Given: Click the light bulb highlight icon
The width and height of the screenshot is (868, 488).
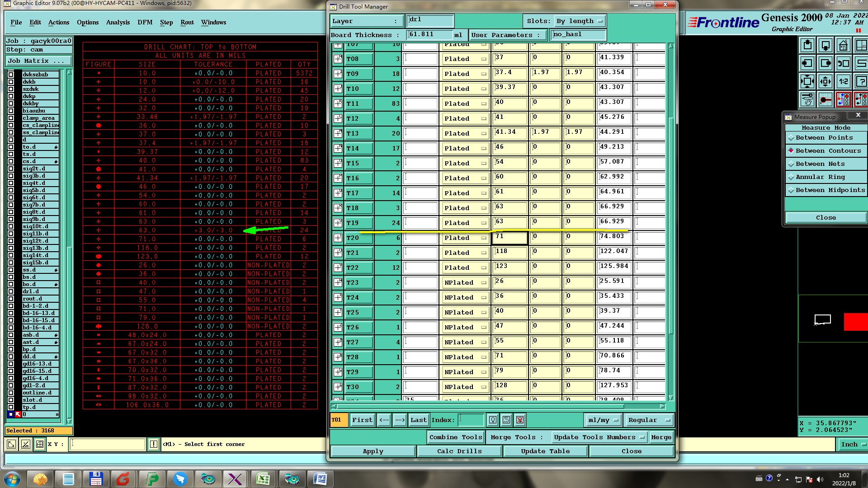Looking at the screenshot, I should click(x=493, y=420).
